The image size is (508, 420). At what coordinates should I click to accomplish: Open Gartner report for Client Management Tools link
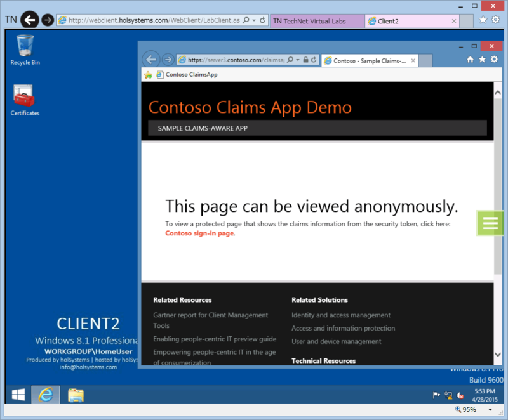[x=211, y=320]
